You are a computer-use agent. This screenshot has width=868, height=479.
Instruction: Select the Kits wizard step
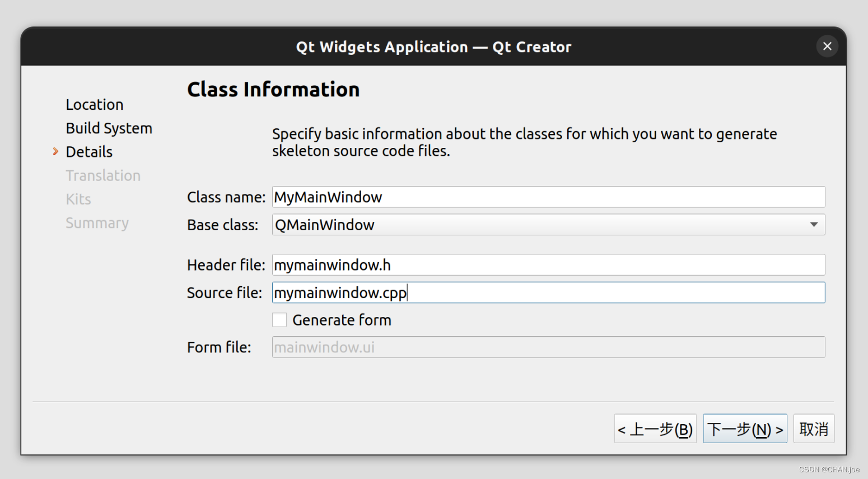click(x=78, y=199)
